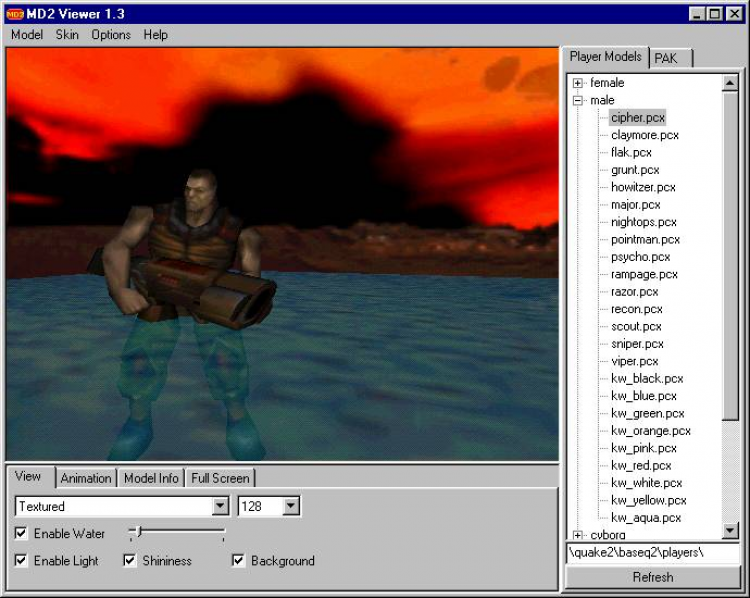Image resolution: width=750 pixels, height=598 pixels.
Task: Select kw_pink.pcx skin
Action: [x=644, y=448]
